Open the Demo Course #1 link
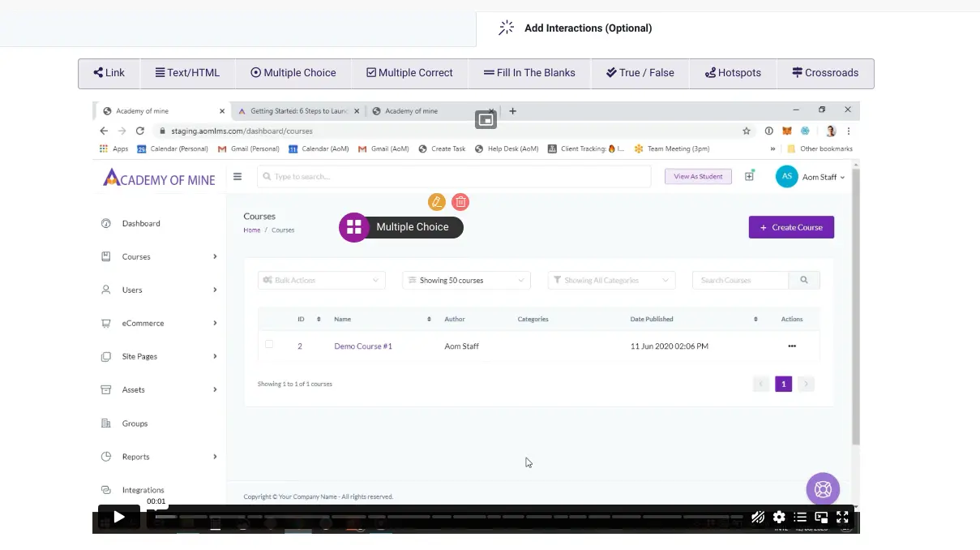Image resolution: width=980 pixels, height=550 pixels. [x=363, y=346]
